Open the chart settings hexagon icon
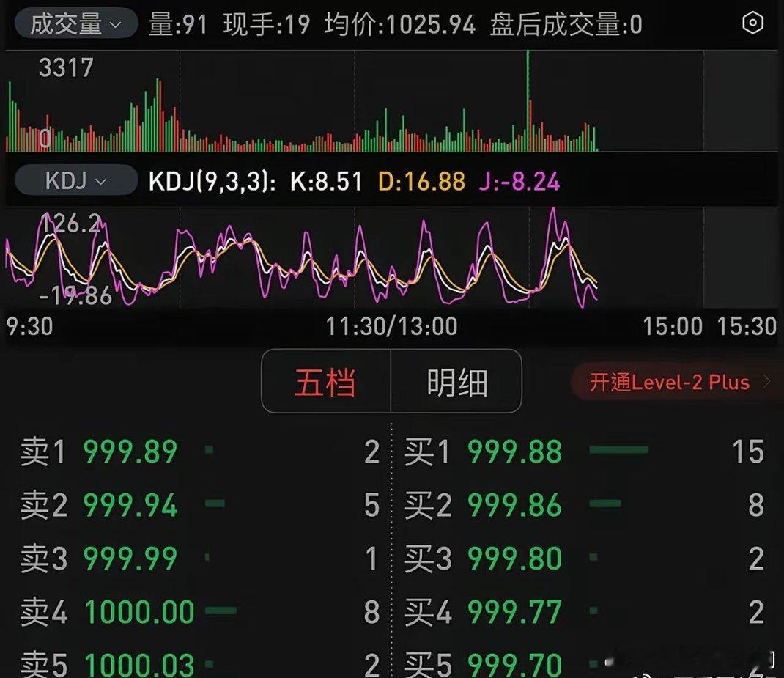The width and height of the screenshot is (784, 678). pyautogui.click(x=752, y=23)
